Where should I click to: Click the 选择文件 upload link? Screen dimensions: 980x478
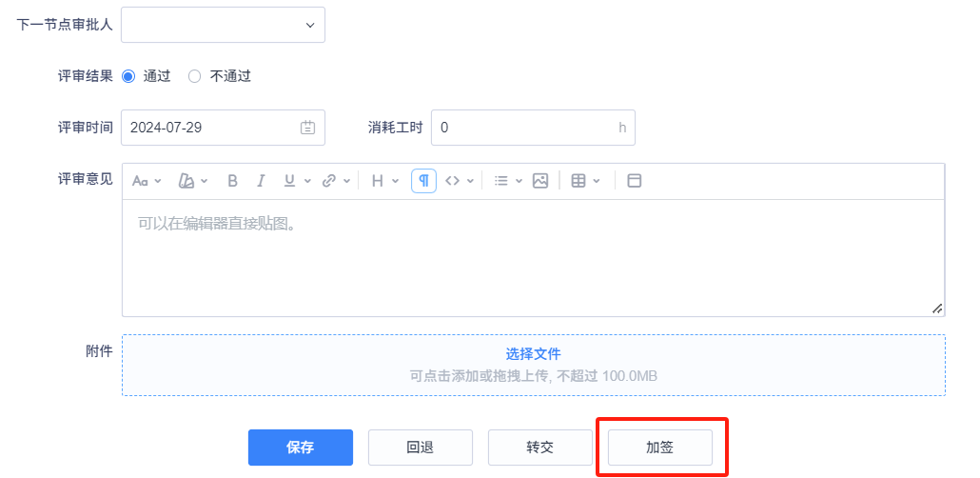[533, 354]
